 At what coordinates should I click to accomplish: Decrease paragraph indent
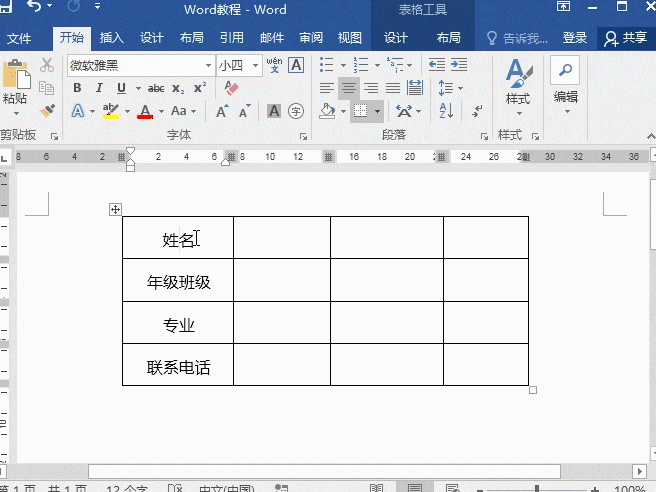(x=437, y=65)
